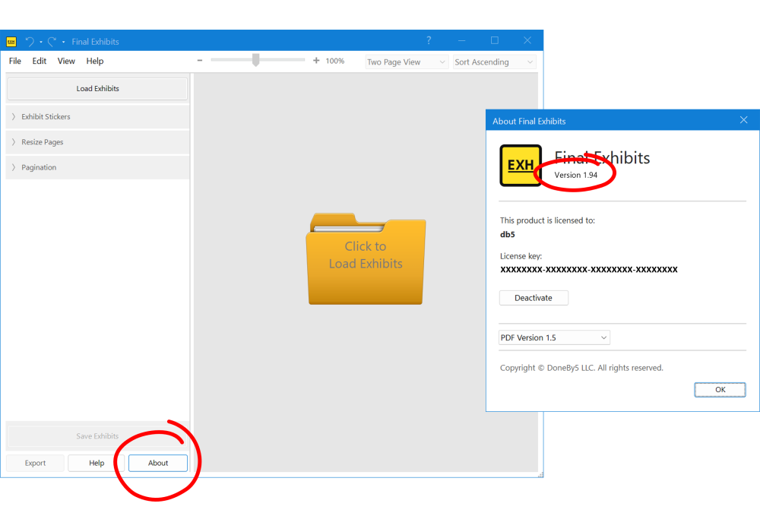Open the Sort Ascending dropdown
760x532 pixels.
coord(494,62)
